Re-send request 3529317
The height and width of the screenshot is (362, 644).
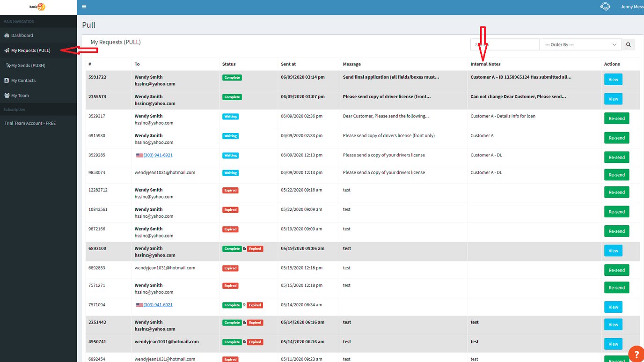(x=616, y=118)
